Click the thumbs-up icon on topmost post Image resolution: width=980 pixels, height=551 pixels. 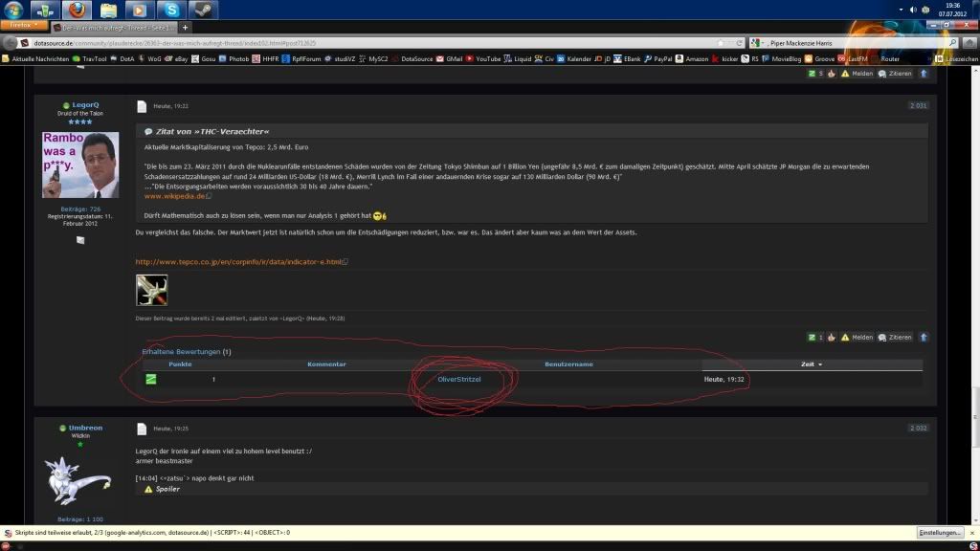coord(832,74)
